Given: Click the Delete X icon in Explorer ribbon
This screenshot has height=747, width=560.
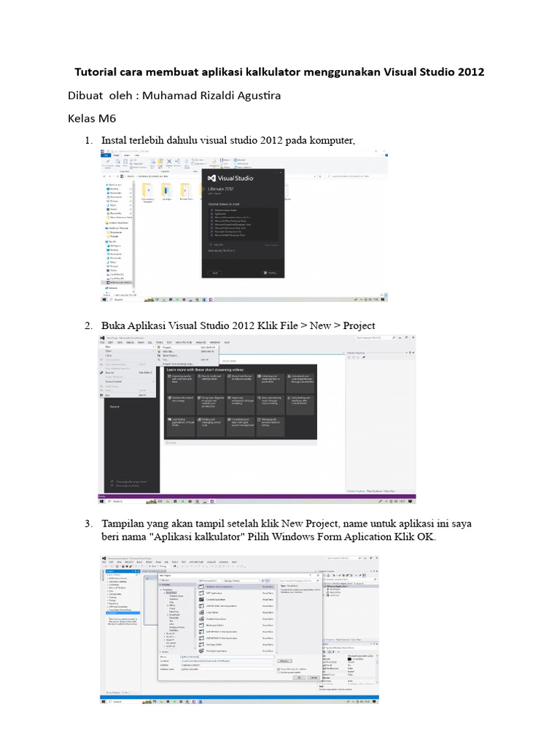Looking at the screenshot, I should [x=169, y=161].
